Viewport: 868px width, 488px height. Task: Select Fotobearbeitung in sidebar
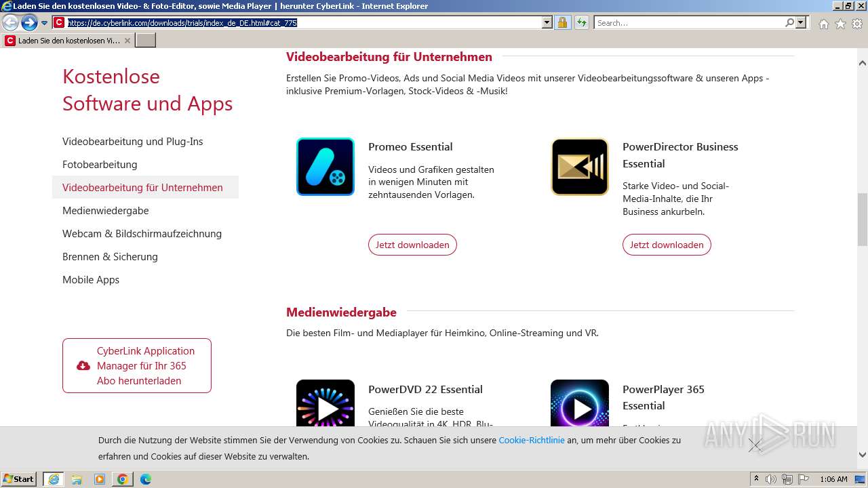tap(100, 165)
